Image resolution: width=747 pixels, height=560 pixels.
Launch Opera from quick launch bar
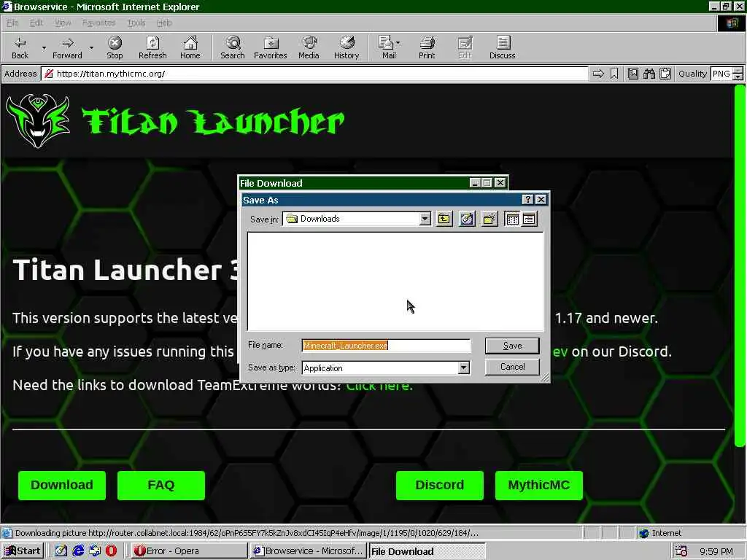[x=111, y=551]
